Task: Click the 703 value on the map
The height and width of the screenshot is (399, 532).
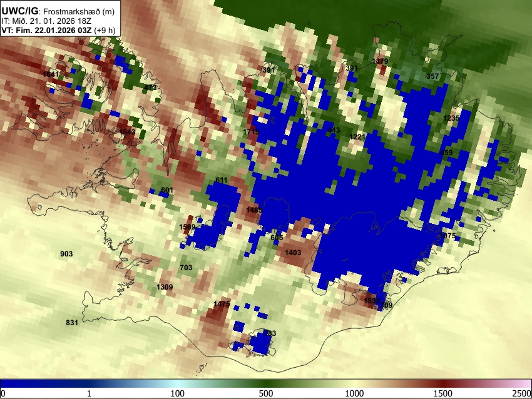Action: pos(186,268)
